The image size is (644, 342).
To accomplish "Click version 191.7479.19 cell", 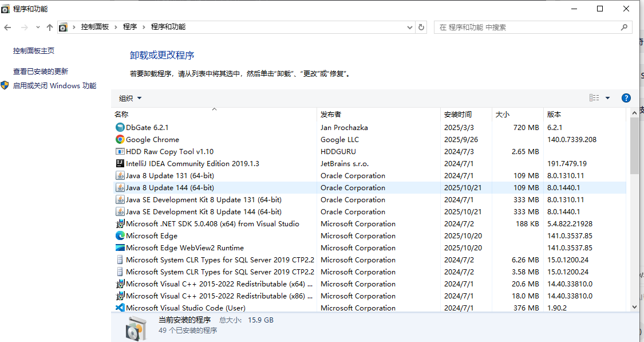I will pos(567,164).
